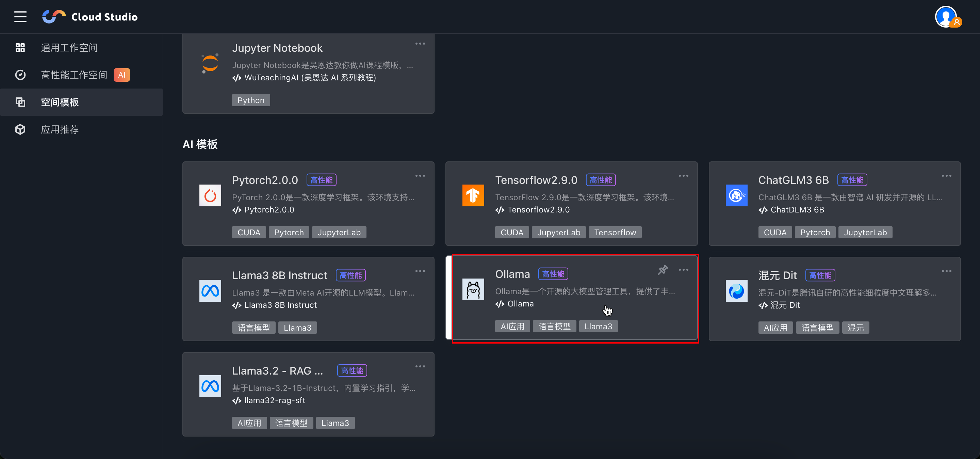
Task: Open more options on Ollama card
Action: click(x=683, y=270)
